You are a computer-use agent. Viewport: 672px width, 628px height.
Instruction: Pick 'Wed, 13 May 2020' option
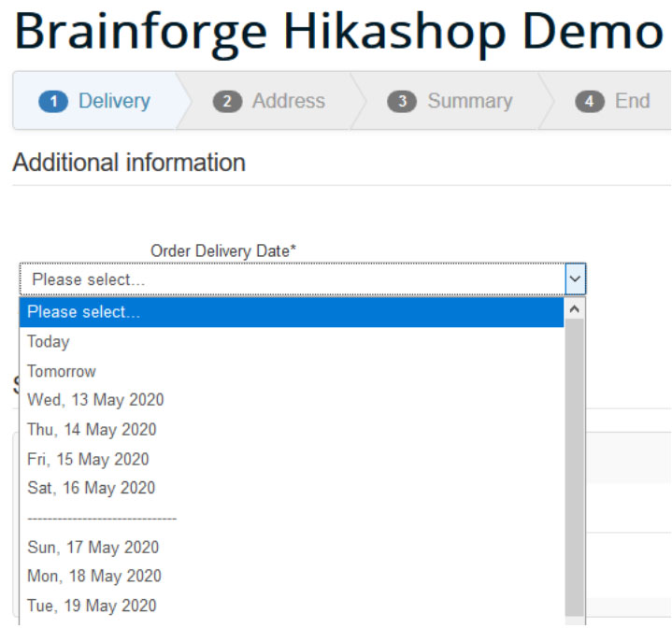click(x=292, y=400)
